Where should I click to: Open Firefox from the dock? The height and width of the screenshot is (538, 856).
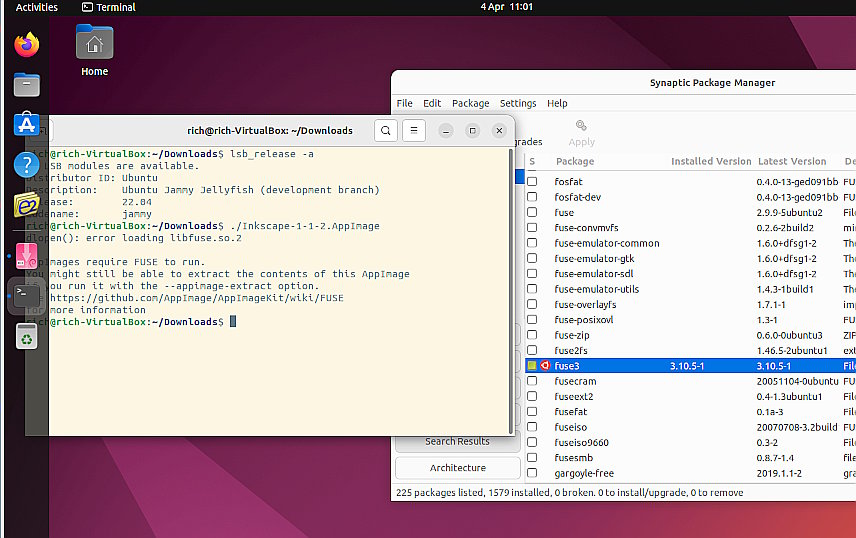click(x=27, y=44)
